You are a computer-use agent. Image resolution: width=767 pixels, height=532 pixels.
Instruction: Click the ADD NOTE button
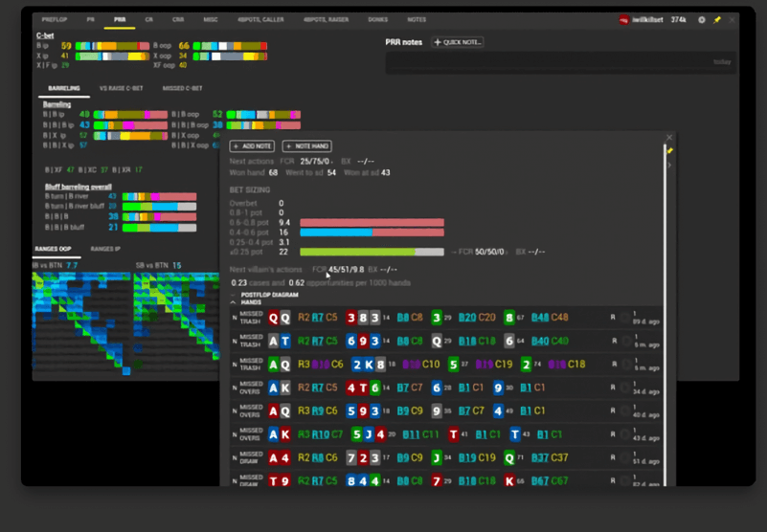252,146
